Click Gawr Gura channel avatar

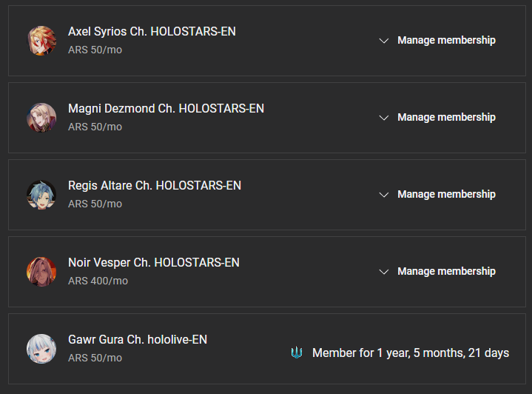pos(41,349)
